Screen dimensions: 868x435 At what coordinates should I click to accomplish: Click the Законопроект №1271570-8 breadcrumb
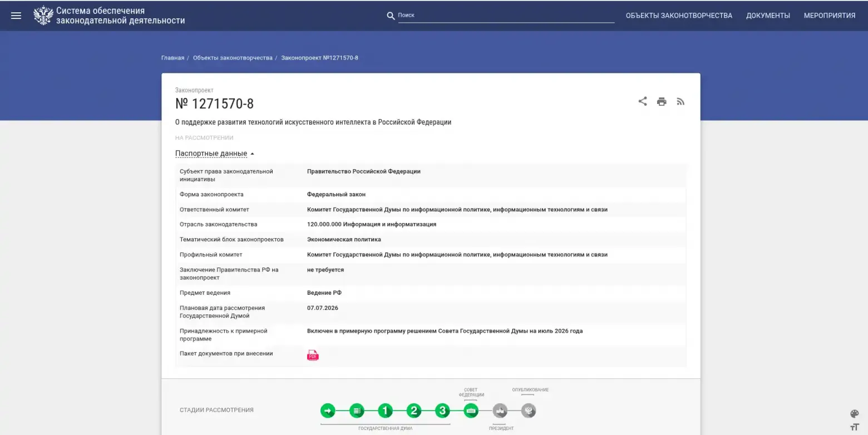point(319,58)
